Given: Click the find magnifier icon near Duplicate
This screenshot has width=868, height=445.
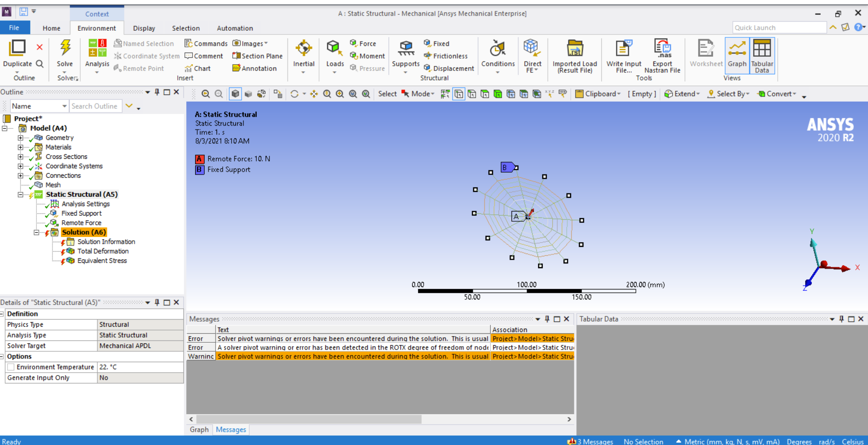Looking at the screenshot, I should tap(40, 63).
